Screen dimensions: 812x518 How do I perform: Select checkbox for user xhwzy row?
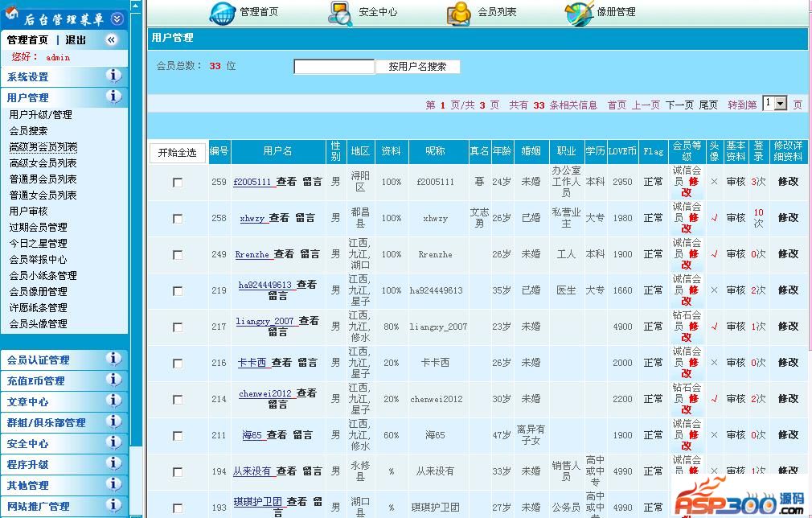pyautogui.click(x=178, y=219)
